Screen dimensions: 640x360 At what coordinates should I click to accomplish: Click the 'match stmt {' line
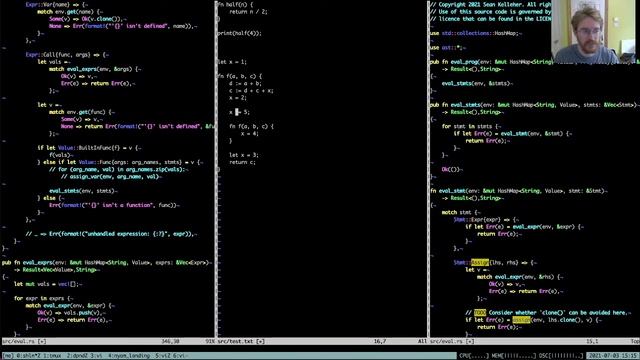pyautogui.click(x=461, y=212)
